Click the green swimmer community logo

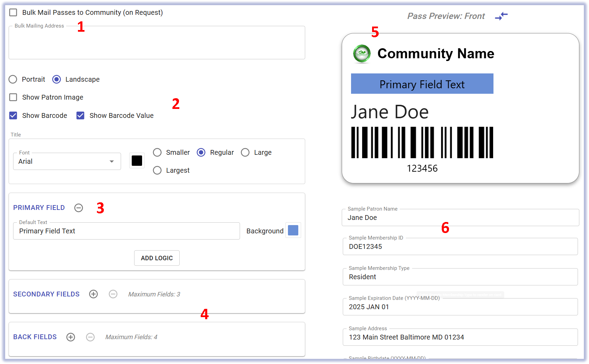coord(362,54)
